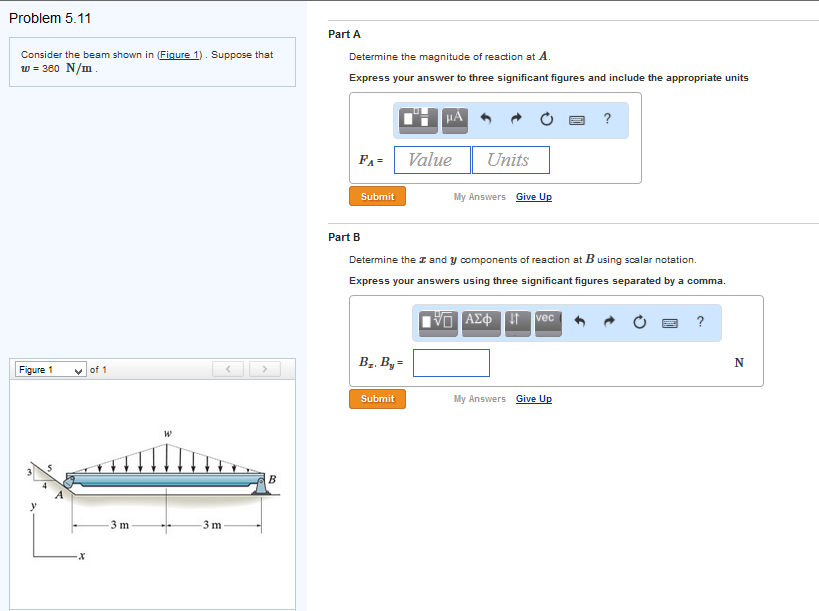Click the Units input field
This screenshot has width=819, height=611.
(x=510, y=160)
